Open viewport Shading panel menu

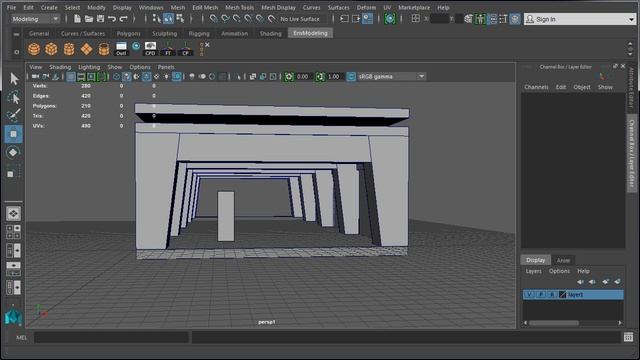[60, 67]
